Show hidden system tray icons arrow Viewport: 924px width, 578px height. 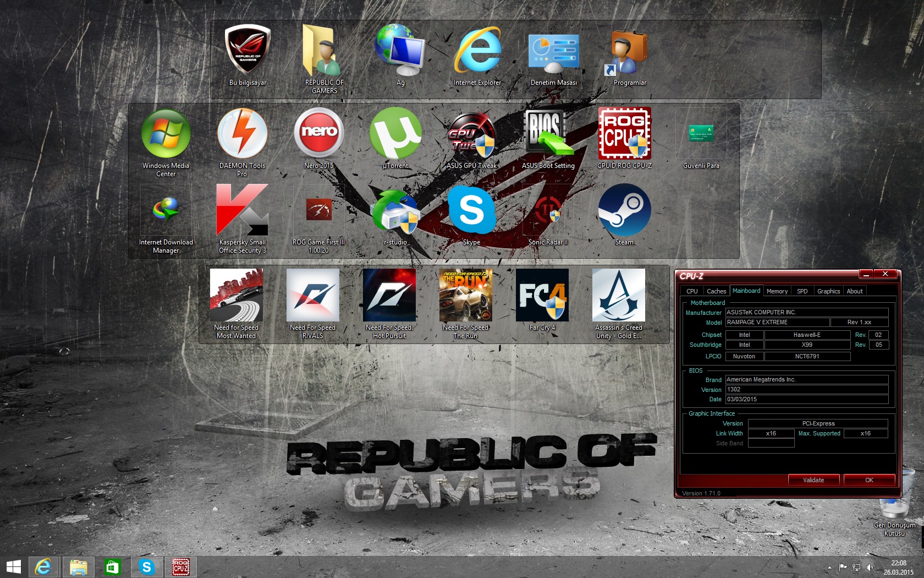[829, 568]
